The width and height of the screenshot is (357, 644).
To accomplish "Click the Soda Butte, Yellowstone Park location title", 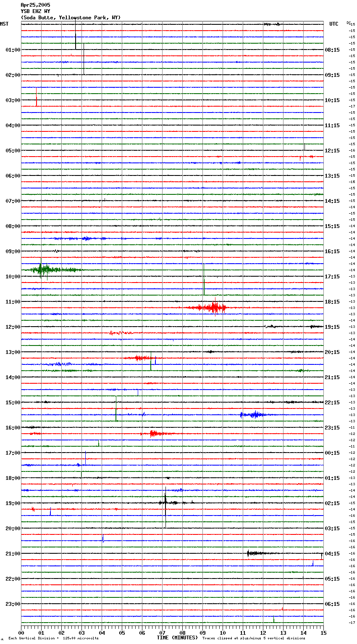I will [71, 18].
